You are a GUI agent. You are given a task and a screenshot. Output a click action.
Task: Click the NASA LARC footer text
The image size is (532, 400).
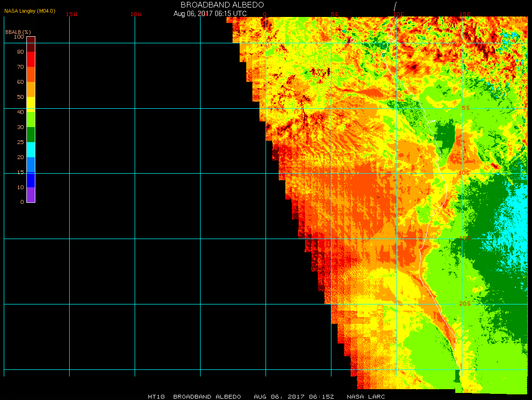(x=366, y=397)
